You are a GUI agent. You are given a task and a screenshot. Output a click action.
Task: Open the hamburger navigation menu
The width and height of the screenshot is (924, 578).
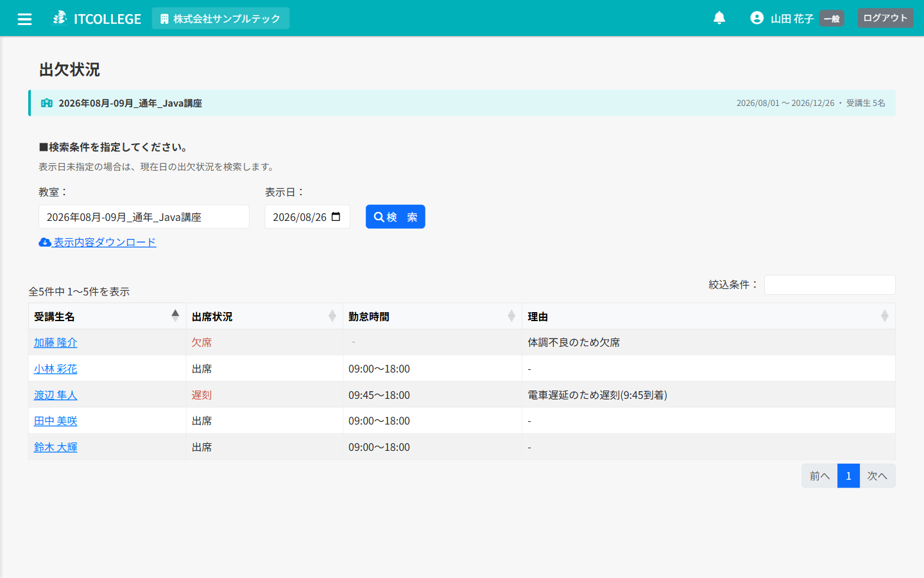tap(24, 19)
